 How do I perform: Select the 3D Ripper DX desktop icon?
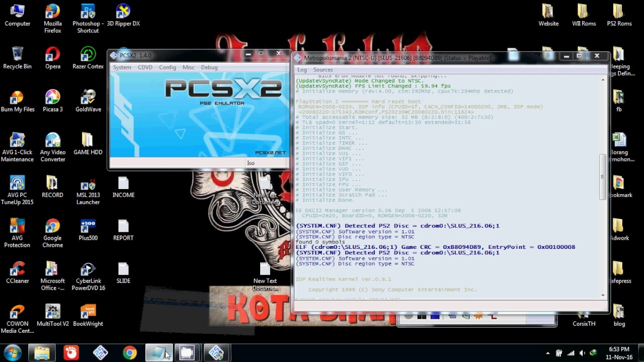(x=123, y=16)
